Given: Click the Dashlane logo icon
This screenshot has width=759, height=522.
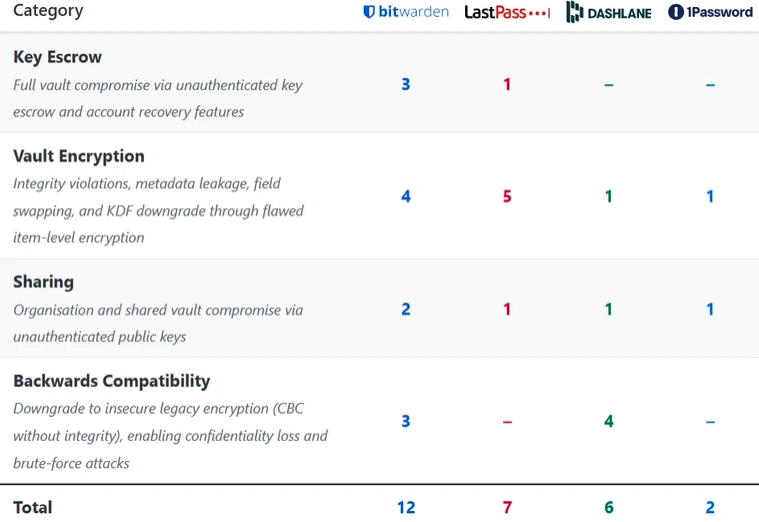Looking at the screenshot, I should 575,12.
